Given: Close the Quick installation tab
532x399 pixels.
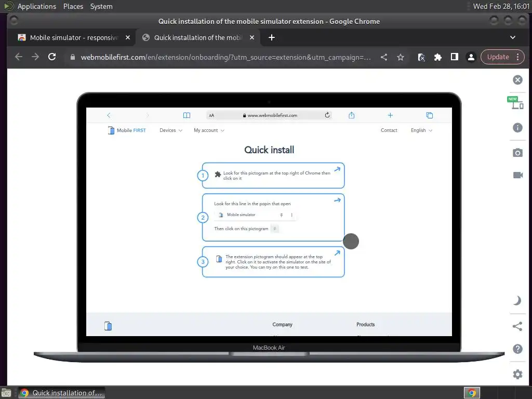Looking at the screenshot, I should (252, 37).
